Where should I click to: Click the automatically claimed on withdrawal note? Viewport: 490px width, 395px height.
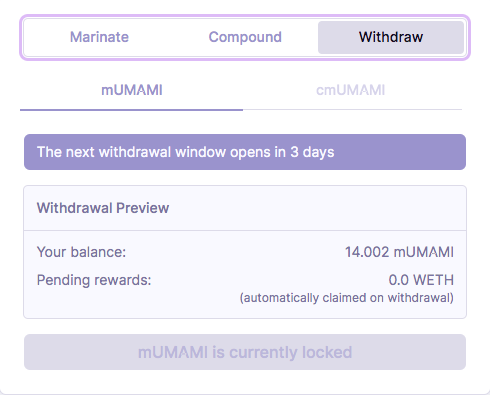(x=347, y=298)
